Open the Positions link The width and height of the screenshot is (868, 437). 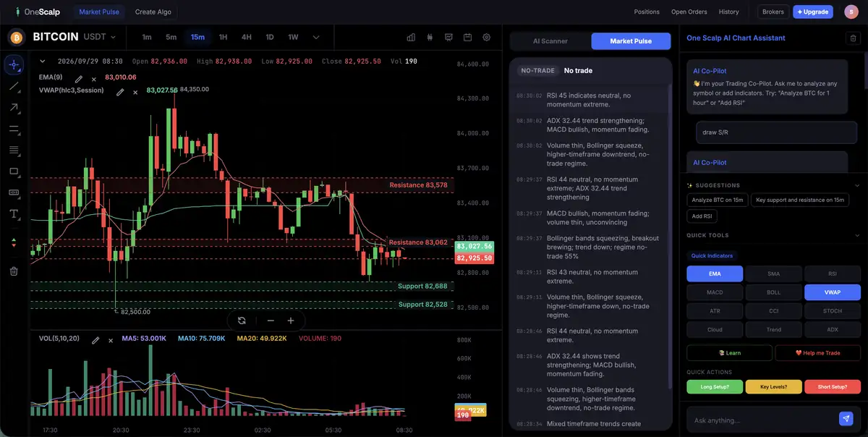tap(647, 12)
